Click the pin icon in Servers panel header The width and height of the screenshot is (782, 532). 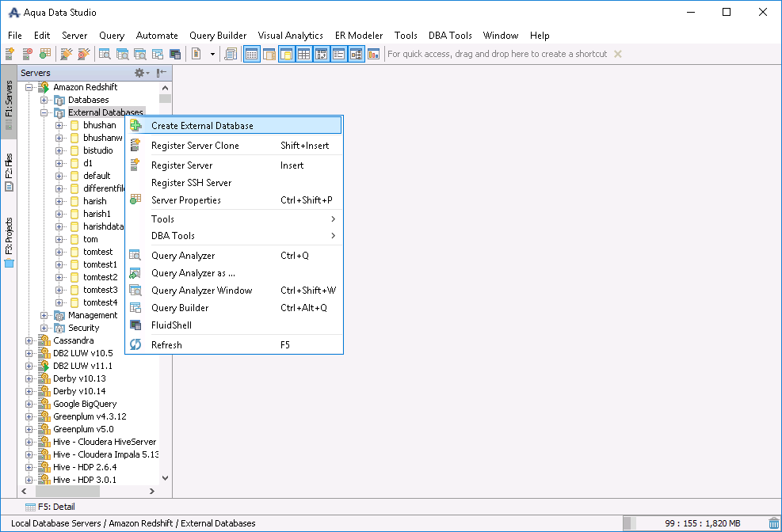click(x=161, y=73)
